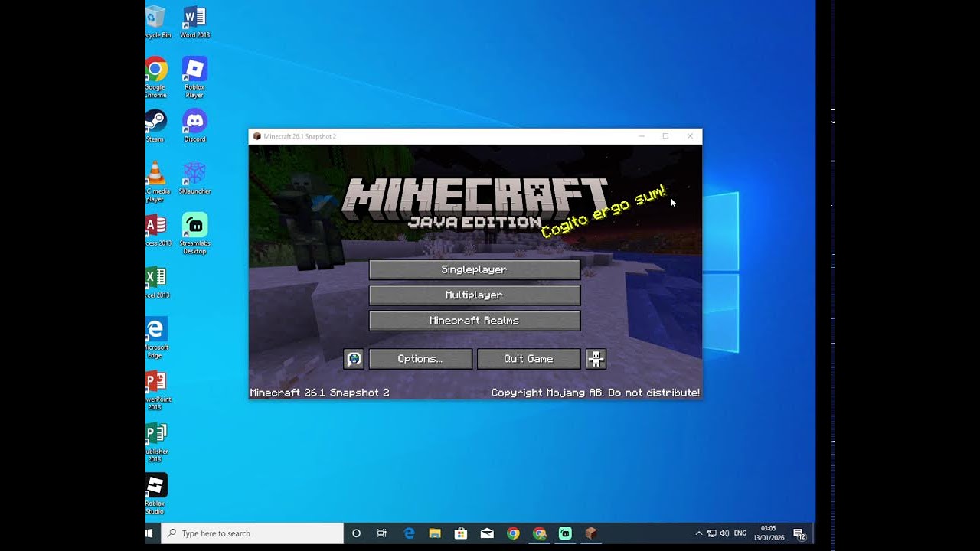Click Copyright Mojang AB credits text
The width and height of the screenshot is (980, 551).
(595, 393)
